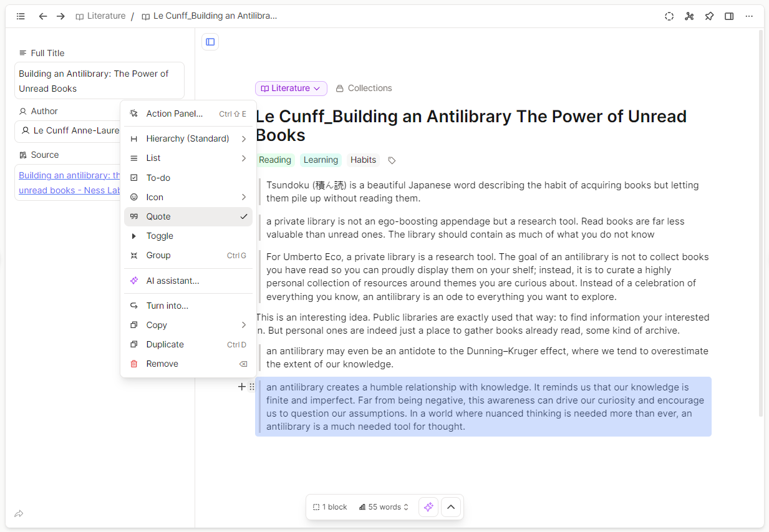Screen dimensions: 769x532
Task: Choose To-do block style
Action: [188, 178]
